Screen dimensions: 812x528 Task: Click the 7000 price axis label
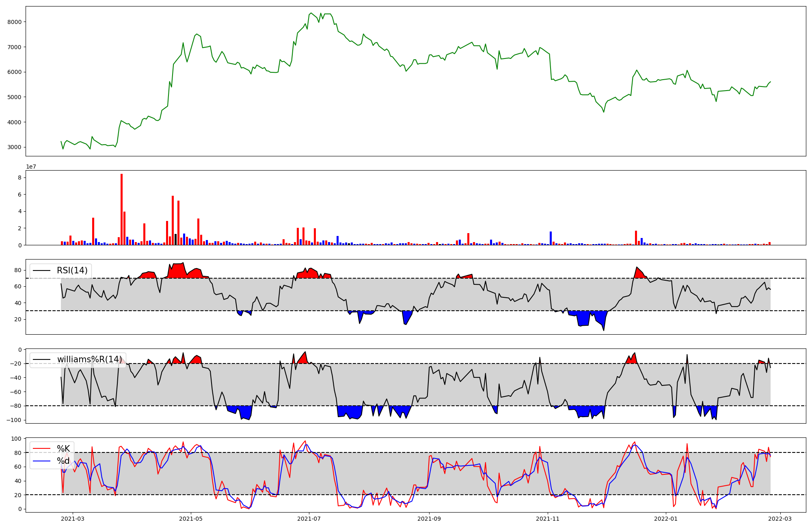pos(14,47)
